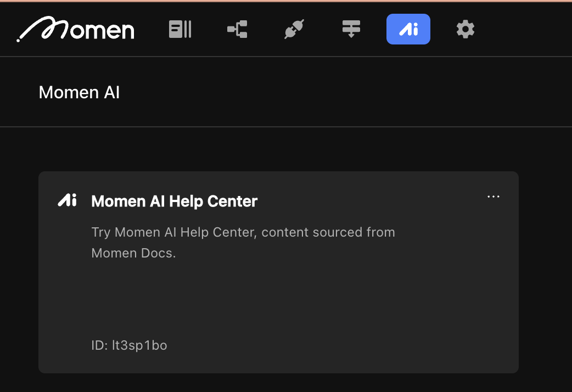Image resolution: width=572 pixels, height=392 pixels.
Task: Expand options for Momen AI Help Center
Action: point(493,196)
